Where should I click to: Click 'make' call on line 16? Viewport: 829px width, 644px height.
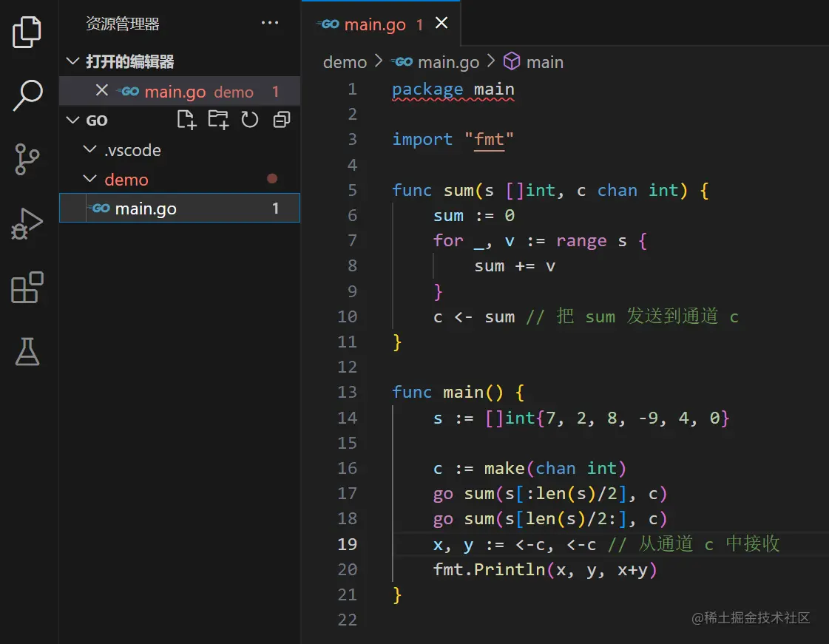point(504,469)
